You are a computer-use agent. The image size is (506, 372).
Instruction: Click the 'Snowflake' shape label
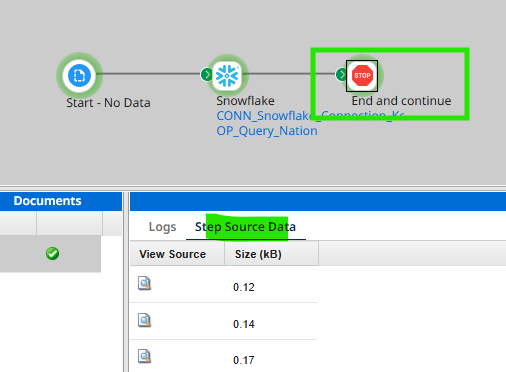pos(245,101)
